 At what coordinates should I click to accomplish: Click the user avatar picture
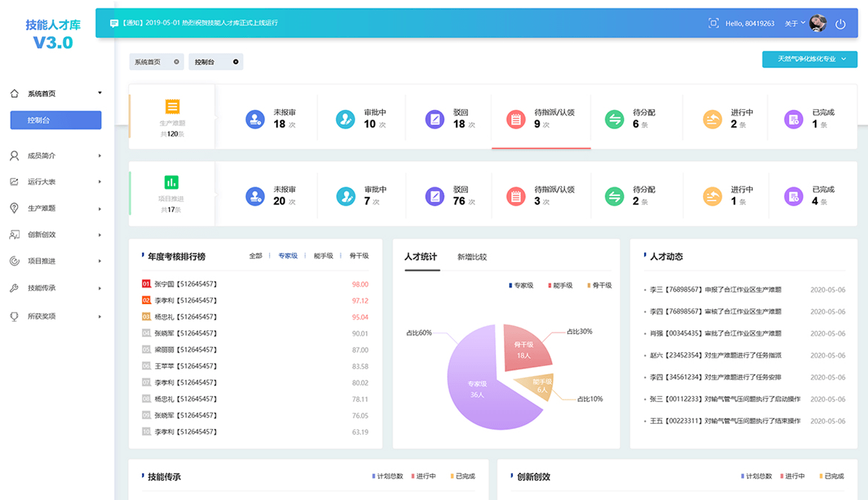pos(818,23)
